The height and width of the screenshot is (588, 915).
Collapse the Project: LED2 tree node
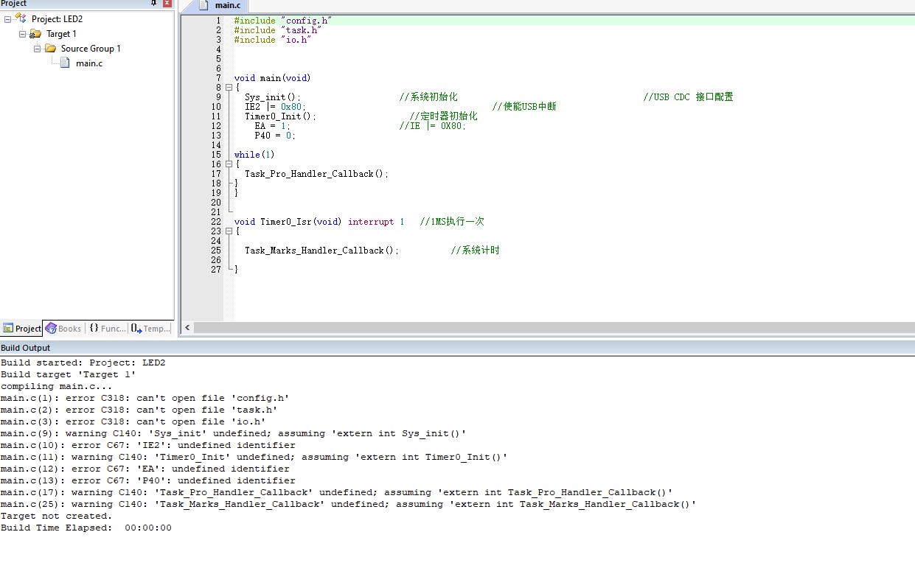(7, 19)
